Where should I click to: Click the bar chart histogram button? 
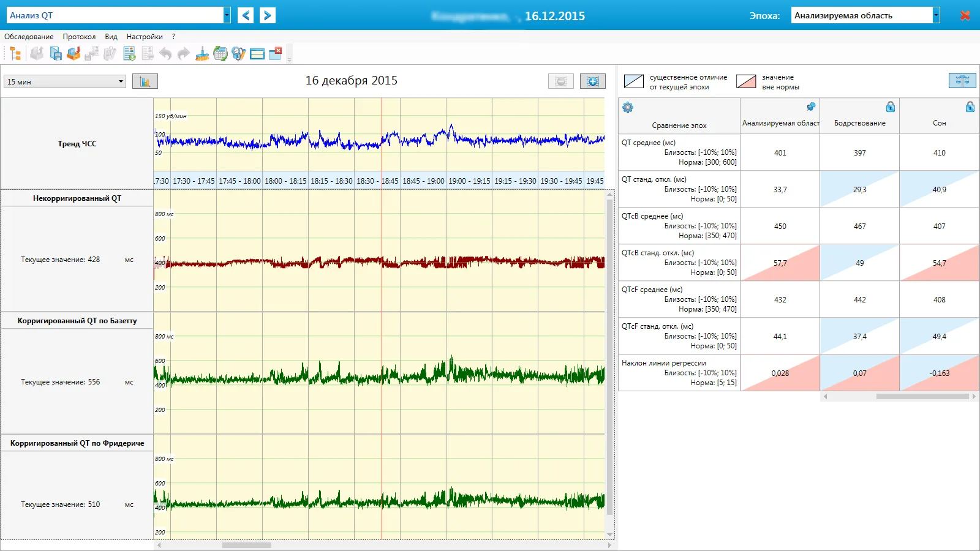pos(145,81)
